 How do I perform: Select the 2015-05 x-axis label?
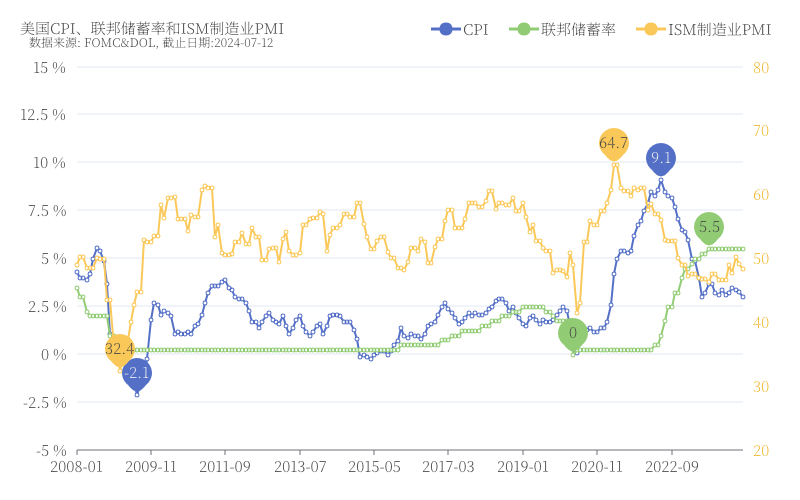coord(374,466)
